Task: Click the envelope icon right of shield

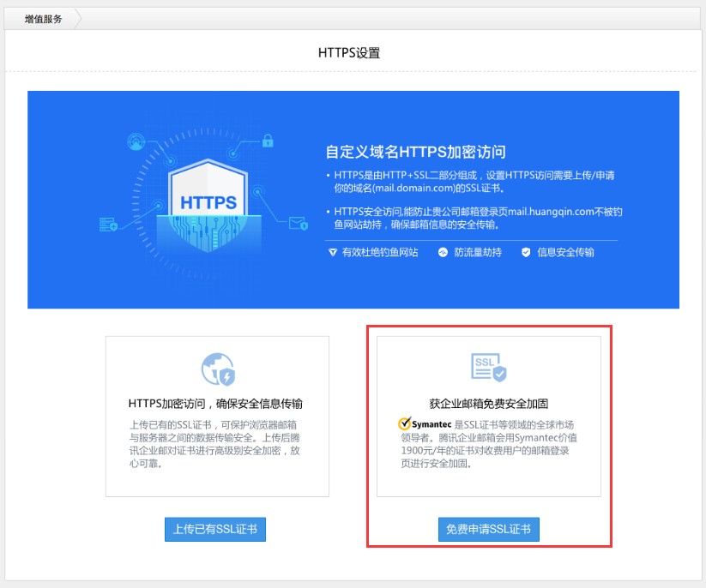Action: click(298, 225)
